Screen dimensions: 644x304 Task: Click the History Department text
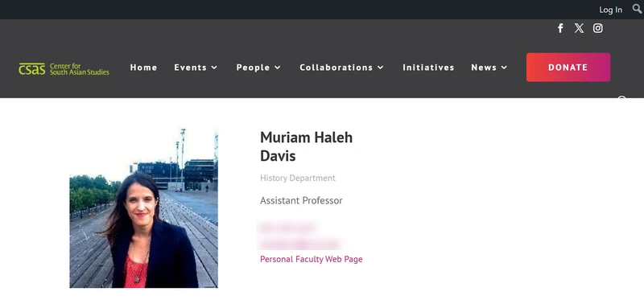point(298,178)
